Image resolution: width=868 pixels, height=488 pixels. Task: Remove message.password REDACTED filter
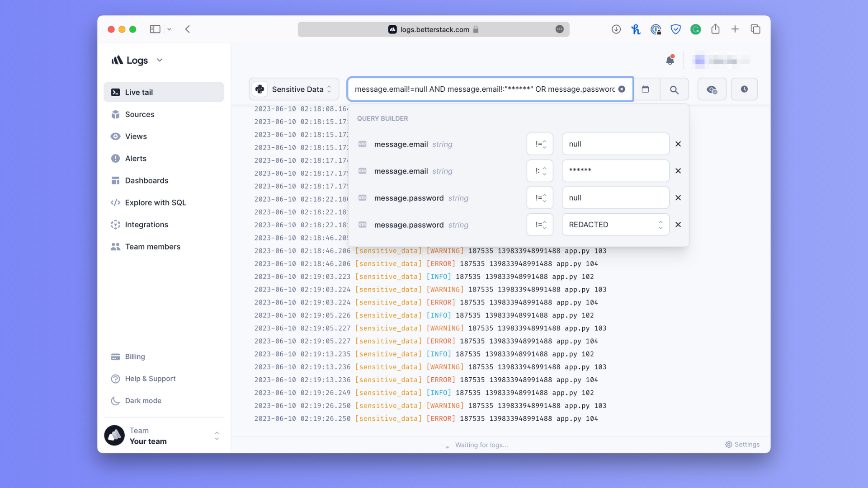pos(679,225)
